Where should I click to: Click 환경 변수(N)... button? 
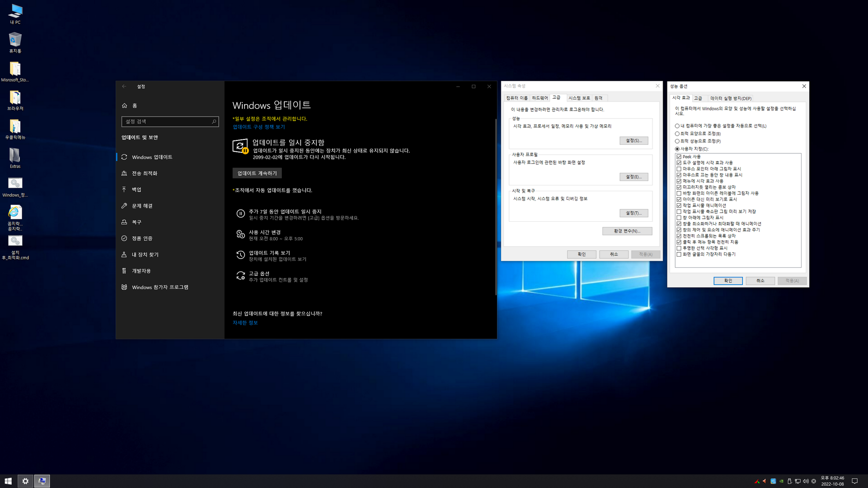627,231
